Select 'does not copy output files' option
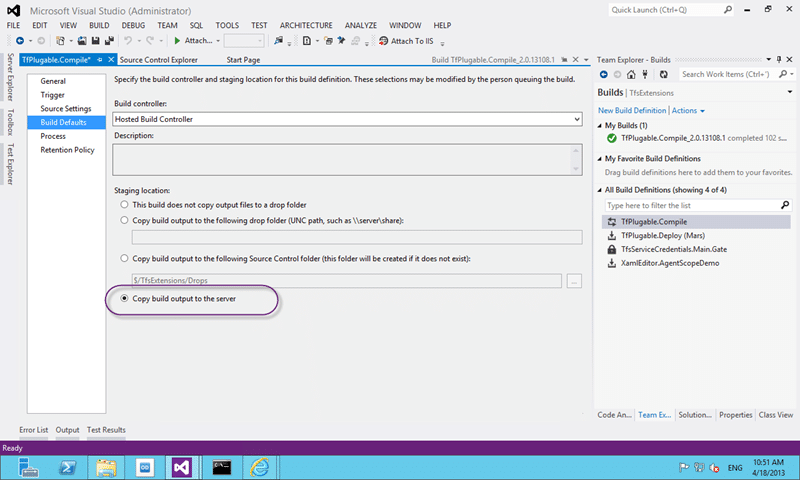The width and height of the screenshot is (800, 480). [124, 205]
